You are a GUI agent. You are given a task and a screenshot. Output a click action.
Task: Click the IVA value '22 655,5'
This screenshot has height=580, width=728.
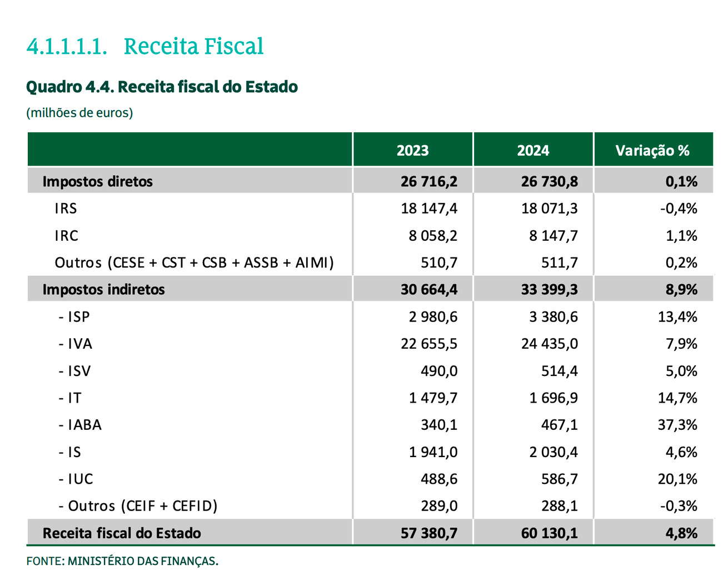429,344
